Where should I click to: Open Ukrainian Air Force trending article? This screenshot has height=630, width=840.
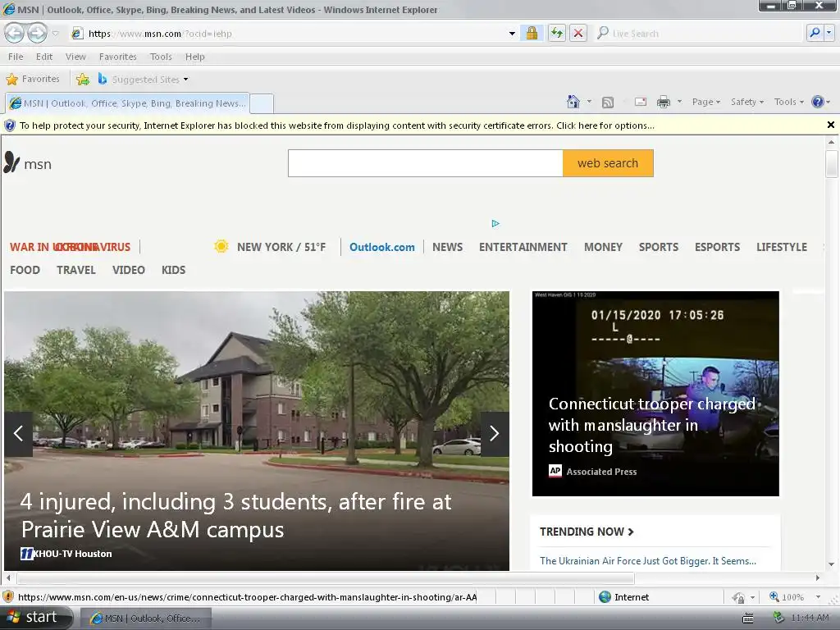click(648, 561)
